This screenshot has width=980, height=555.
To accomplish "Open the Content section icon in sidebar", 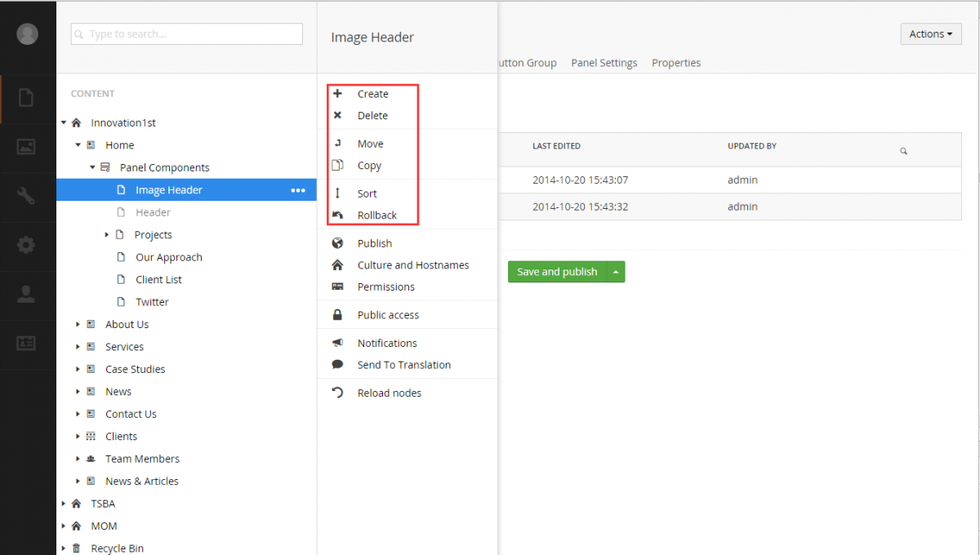I will pos(26,99).
